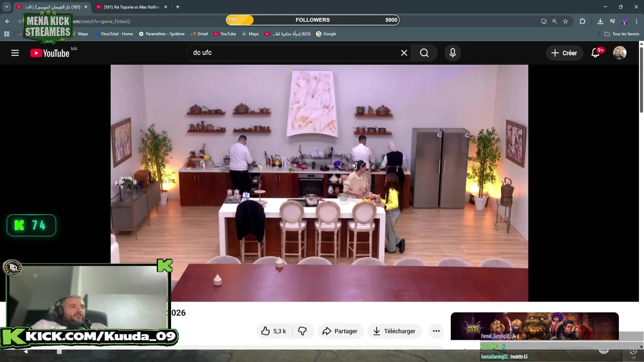This screenshot has height=362, width=644.
Task: Open the Paramètres – Système bookmark
Action: click(x=162, y=34)
